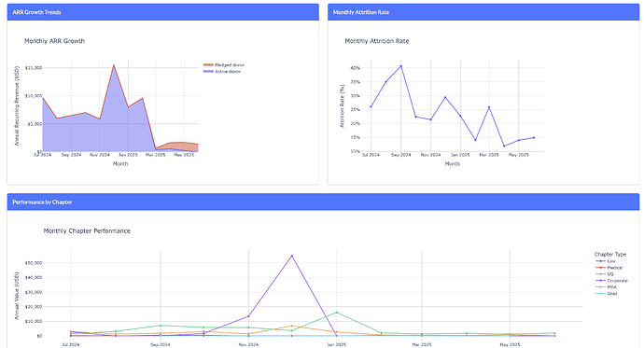Toggle the Grad series in Chapter Type legend
This screenshot has height=348, width=644.
[x=607, y=293]
